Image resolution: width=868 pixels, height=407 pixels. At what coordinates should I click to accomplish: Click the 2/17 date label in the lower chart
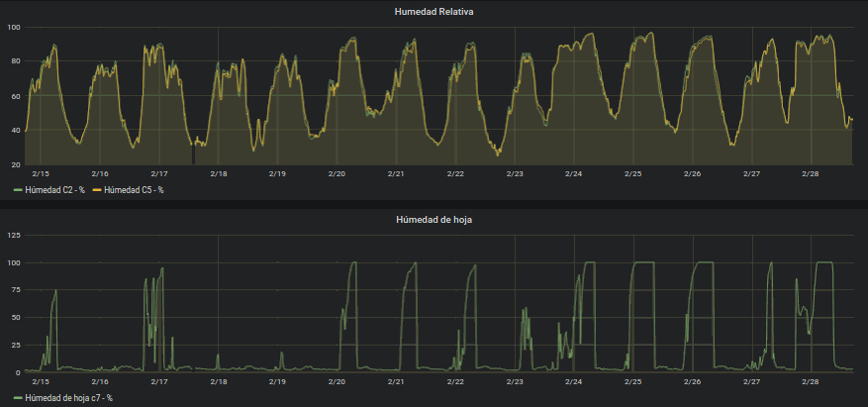click(158, 381)
